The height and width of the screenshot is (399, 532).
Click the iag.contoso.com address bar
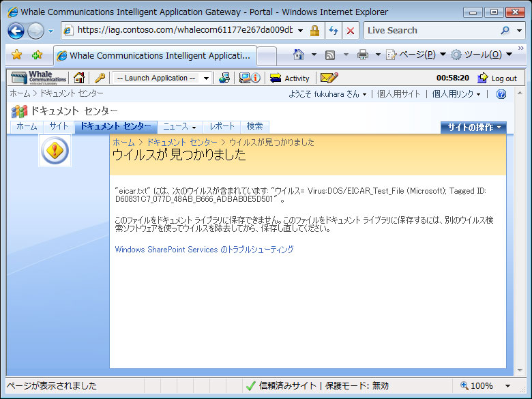pyautogui.click(x=184, y=30)
